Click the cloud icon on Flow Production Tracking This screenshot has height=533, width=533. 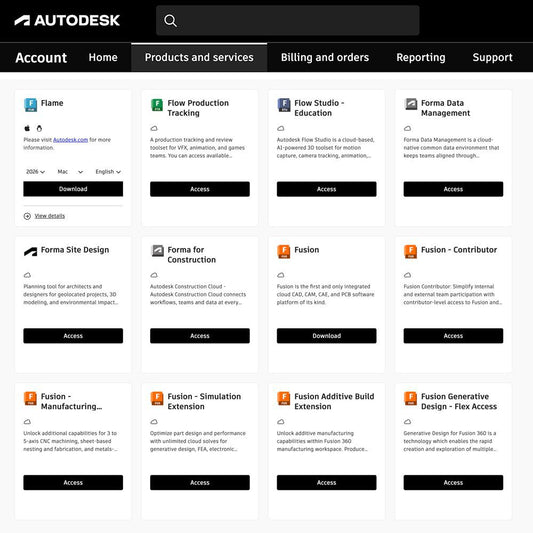(x=154, y=128)
